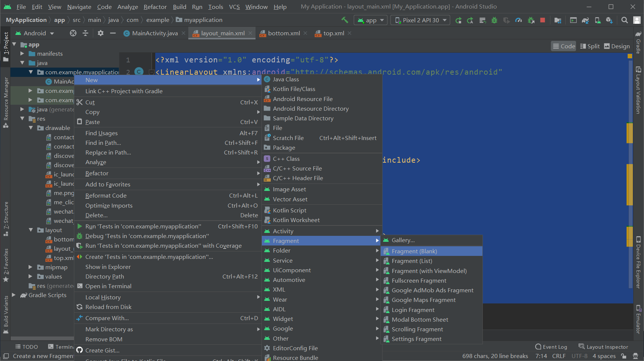The width and height of the screenshot is (644, 361).
Task: Open the Gradle side panel
Action: point(638,42)
